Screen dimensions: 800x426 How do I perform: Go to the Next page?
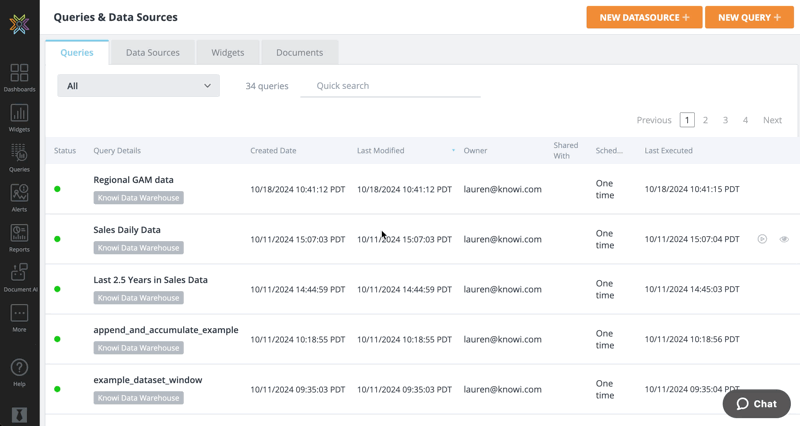coord(772,120)
